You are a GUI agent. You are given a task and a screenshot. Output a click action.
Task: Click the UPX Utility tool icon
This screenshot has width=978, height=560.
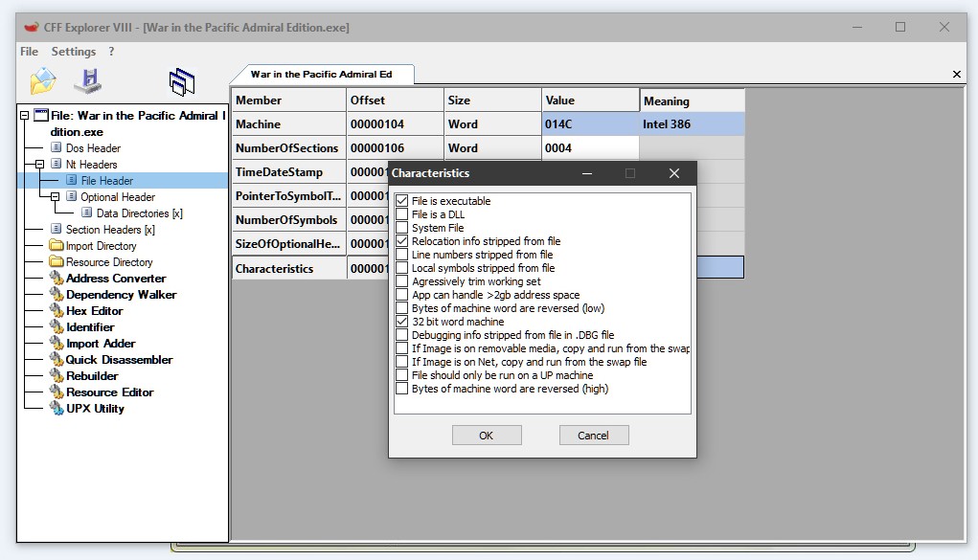point(57,408)
